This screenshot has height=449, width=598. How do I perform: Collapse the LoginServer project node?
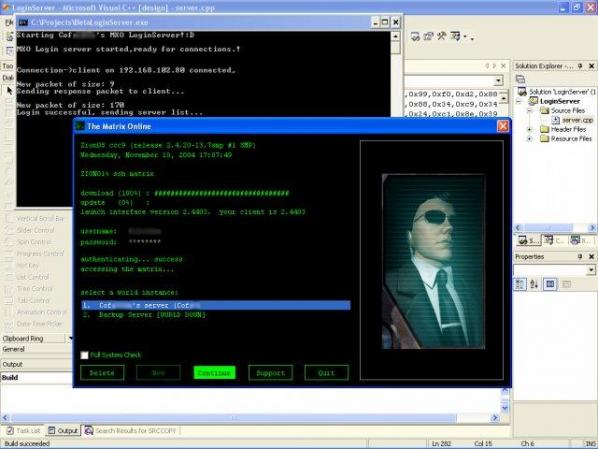[519, 101]
